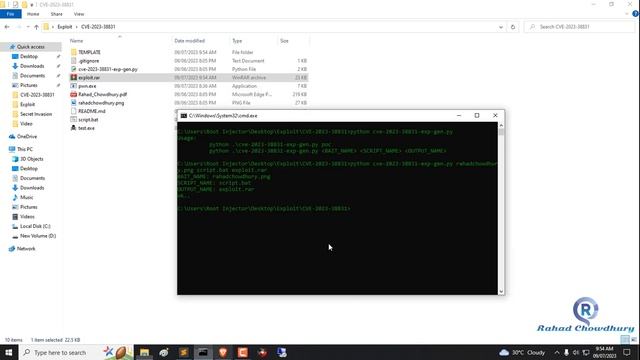
Task: Open the notification center
Action: [627, 352]
